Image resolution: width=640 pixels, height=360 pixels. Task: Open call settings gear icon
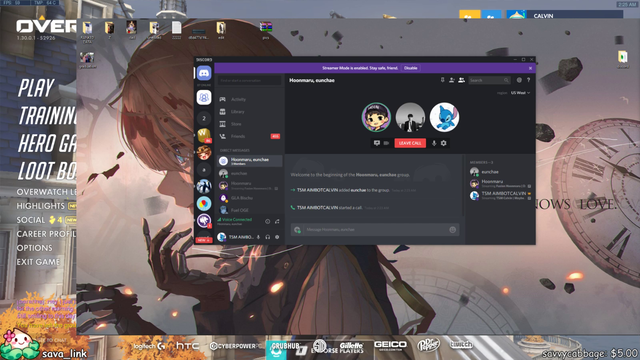click(444, 143)
